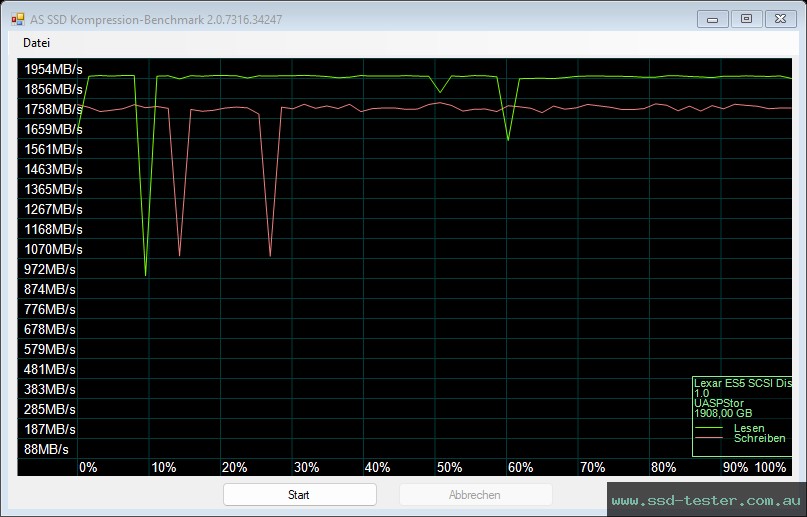Click the Schreiben legend entry
Screen dimensions: 807x517
point(760,438)
